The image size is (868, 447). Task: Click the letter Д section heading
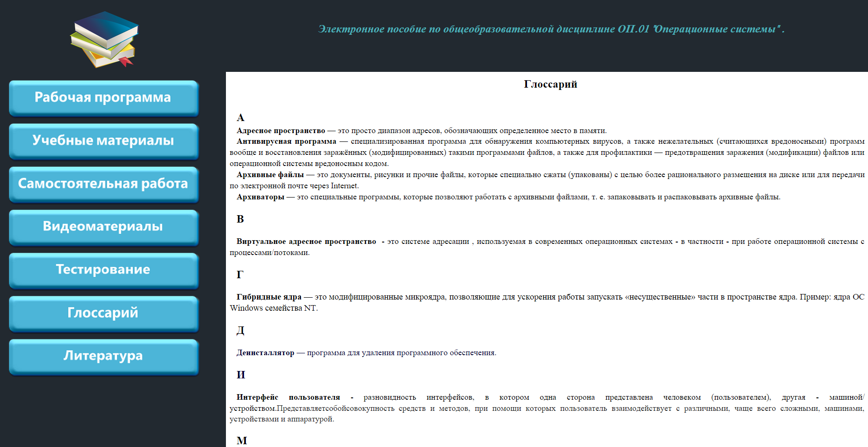(x=240, y=331)
